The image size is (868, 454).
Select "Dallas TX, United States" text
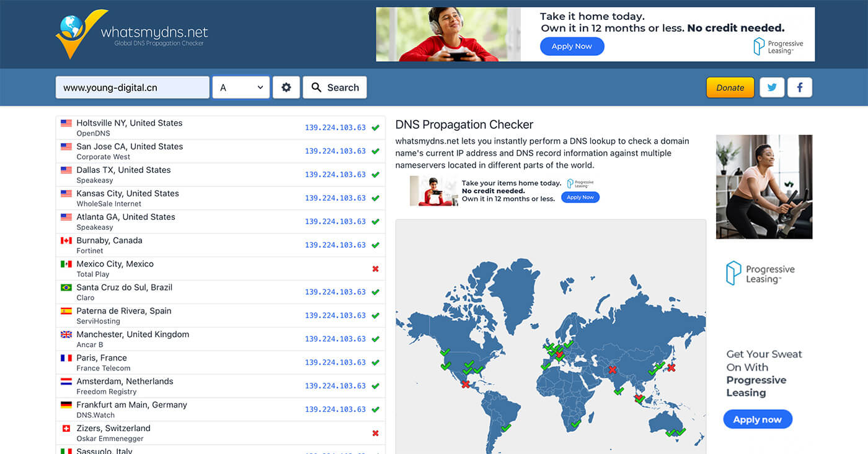tap(123, 170)
